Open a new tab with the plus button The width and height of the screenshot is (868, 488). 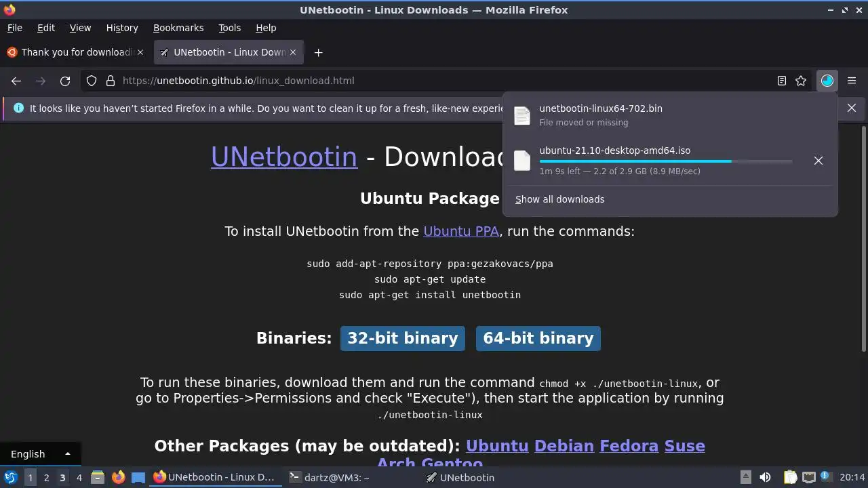pos(318,52)
